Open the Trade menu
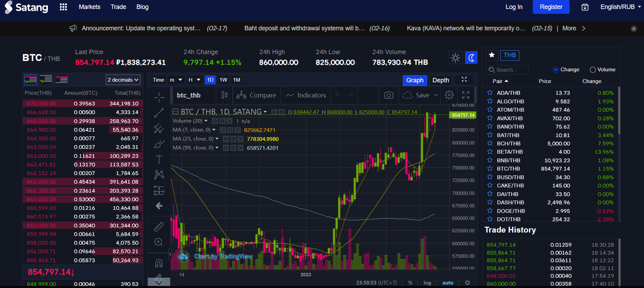This screenshot has height=288, width=644. [x=118, y=7]
